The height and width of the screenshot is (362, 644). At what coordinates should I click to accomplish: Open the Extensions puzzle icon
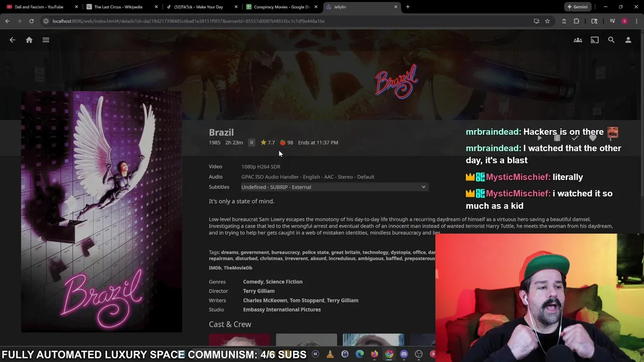tap(577, 21)
